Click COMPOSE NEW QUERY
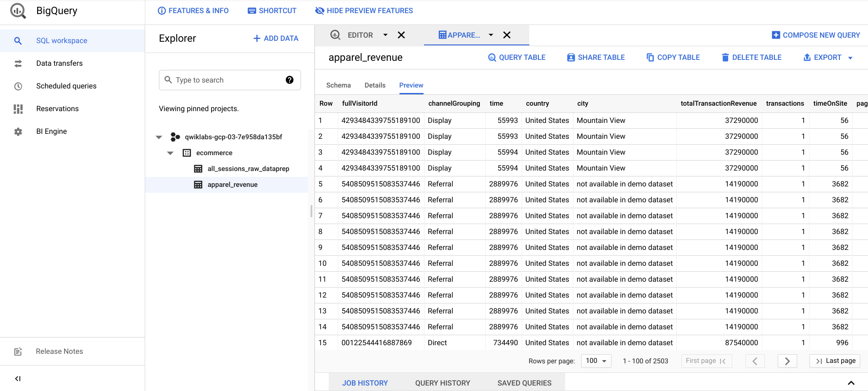868x391 pixels. (816, 35)
